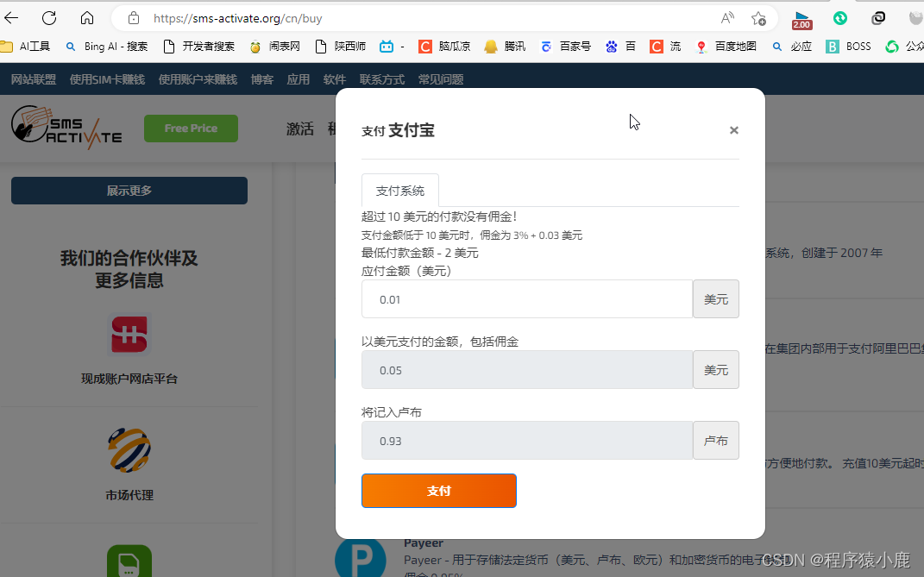The height and width of the screenshot is (577, 924).
Task: Click text 超过 10 美元的付款没有佣金
Action: 439,216
